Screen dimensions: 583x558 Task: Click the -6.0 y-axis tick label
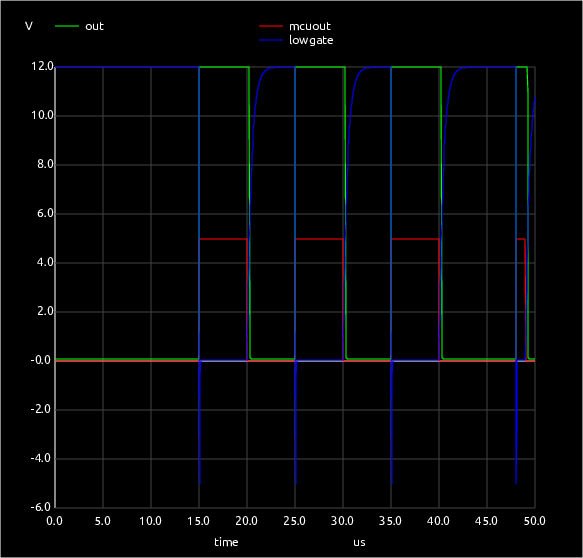[41, 507]
